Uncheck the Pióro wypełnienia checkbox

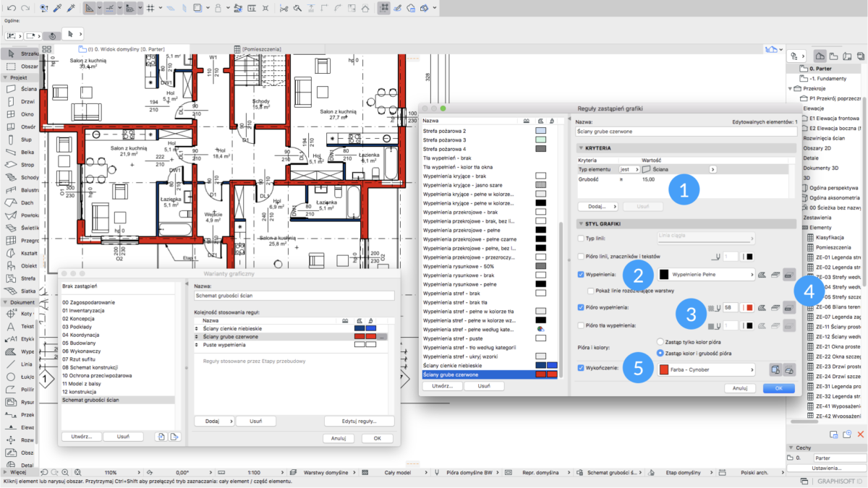pyautogui.click(x=582, y=307)
